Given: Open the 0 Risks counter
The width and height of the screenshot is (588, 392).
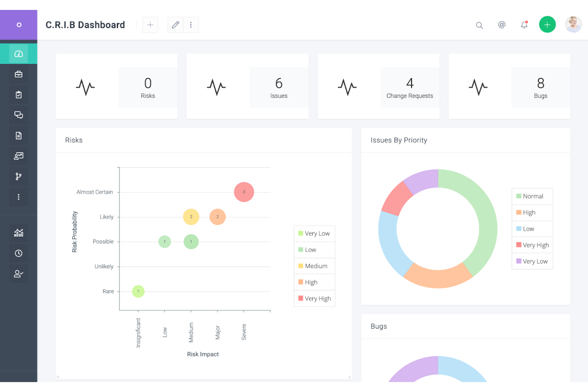Looking at the screenshot, I should coord(148,87).
